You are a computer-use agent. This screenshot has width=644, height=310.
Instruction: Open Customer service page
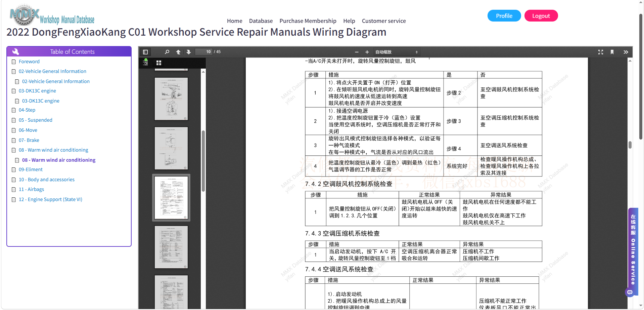click(x=384, y=21)
